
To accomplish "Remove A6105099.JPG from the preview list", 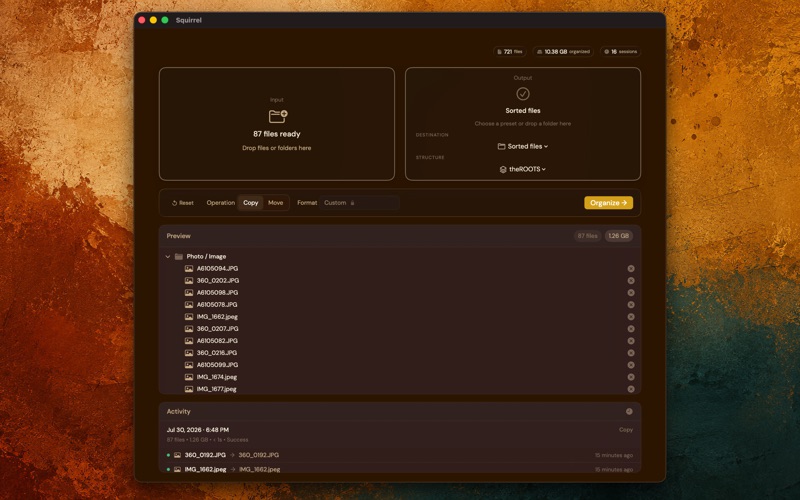I will click(x=631, y=365).
